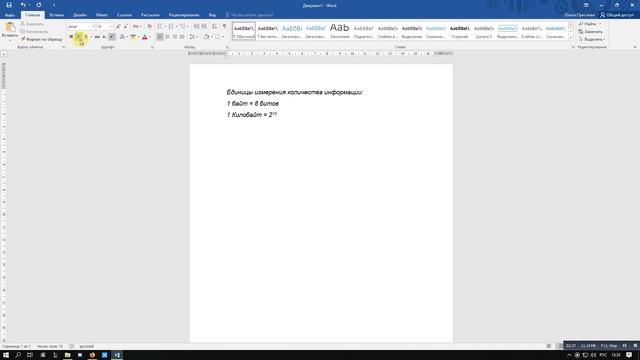Open the Windows Start menu
640x360 pixels.
coord(6,355)
